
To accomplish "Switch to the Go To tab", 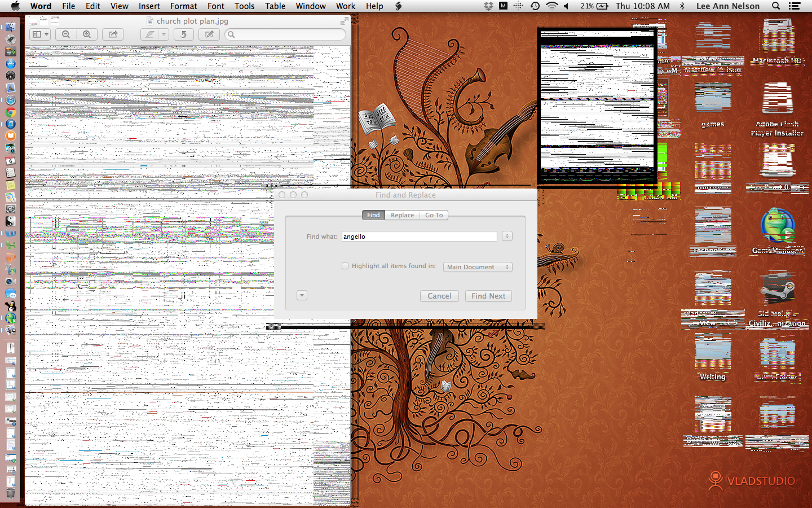I will [434, 215].
